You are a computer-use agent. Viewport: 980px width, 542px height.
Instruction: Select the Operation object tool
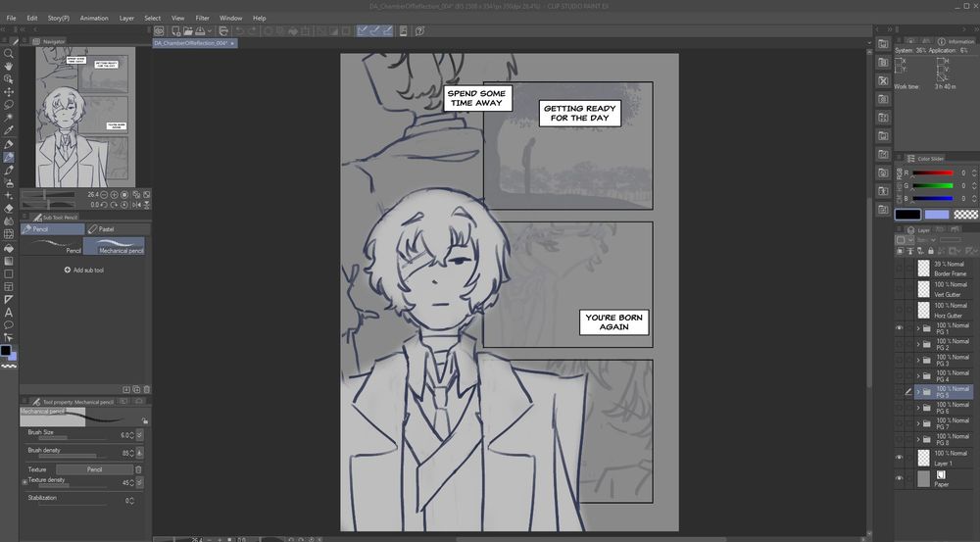click(9, 79)
